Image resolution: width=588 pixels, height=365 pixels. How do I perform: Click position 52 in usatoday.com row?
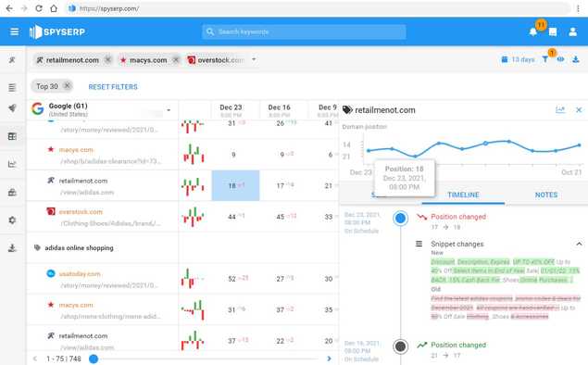231,279
